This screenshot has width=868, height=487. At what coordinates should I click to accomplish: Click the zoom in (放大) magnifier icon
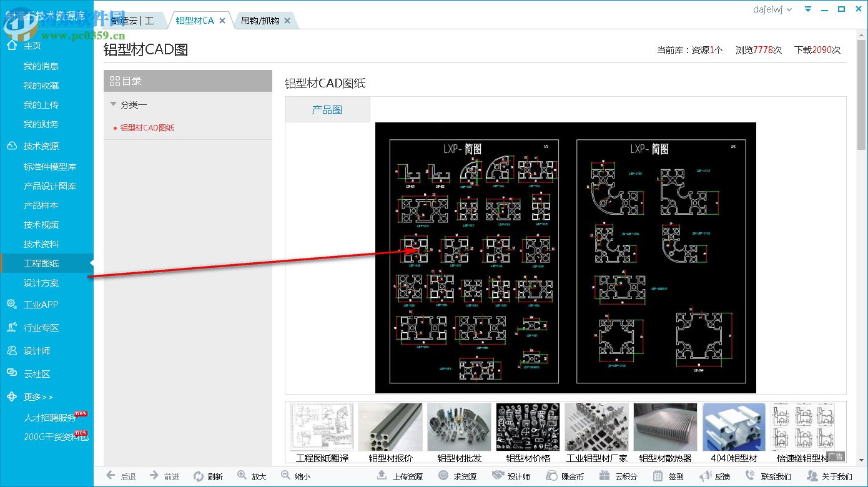point(242,476)
